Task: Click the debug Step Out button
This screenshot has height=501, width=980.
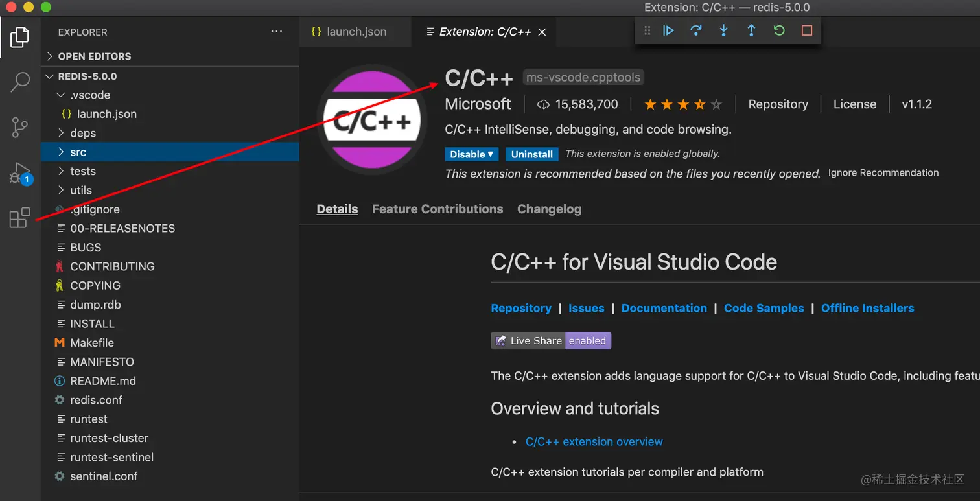Action: click(751, 30)
